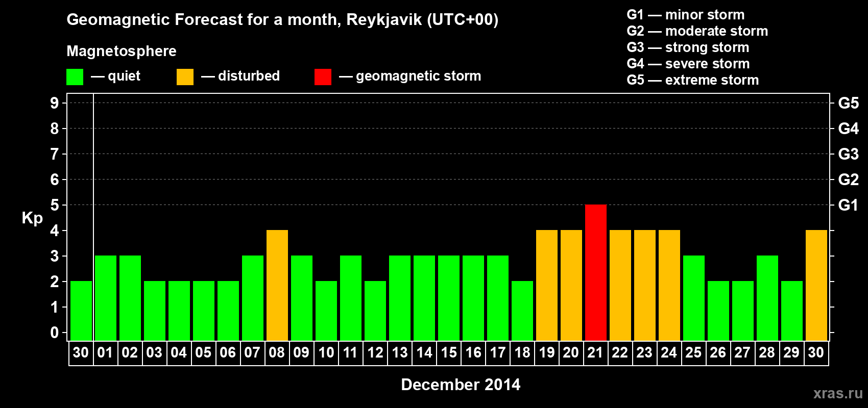The width and height of the screenshot is (868, 408).
Task: Select the last orange bar at far right
Action: click(816, 285)
